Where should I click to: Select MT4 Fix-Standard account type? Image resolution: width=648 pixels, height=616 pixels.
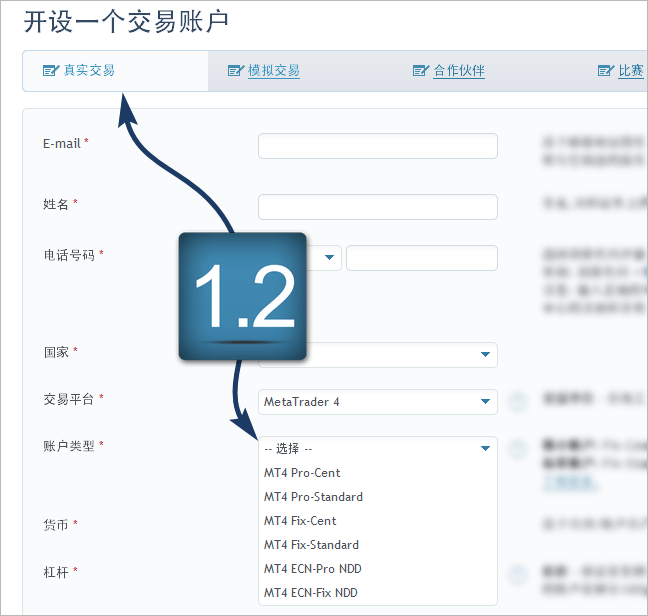coord(311,545)
